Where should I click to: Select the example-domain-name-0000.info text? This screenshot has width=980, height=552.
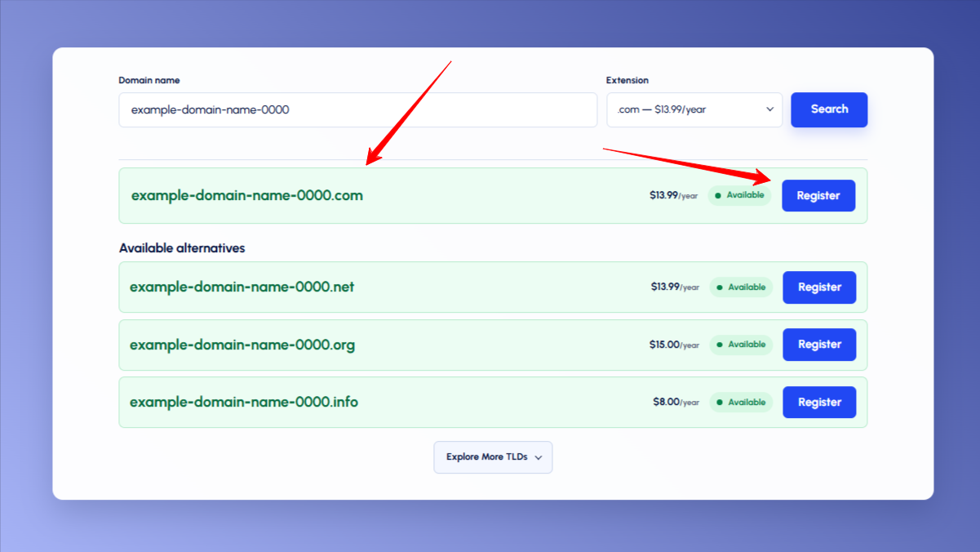244,403
